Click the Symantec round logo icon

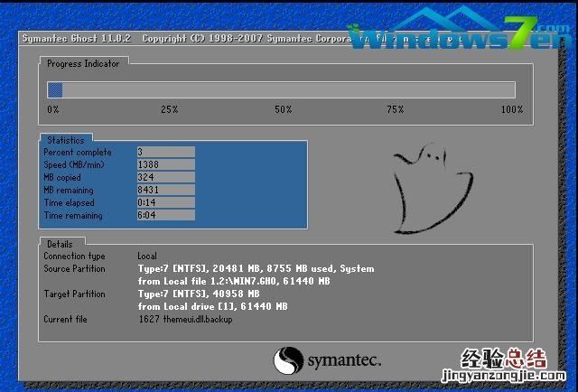tap(287, 360)
